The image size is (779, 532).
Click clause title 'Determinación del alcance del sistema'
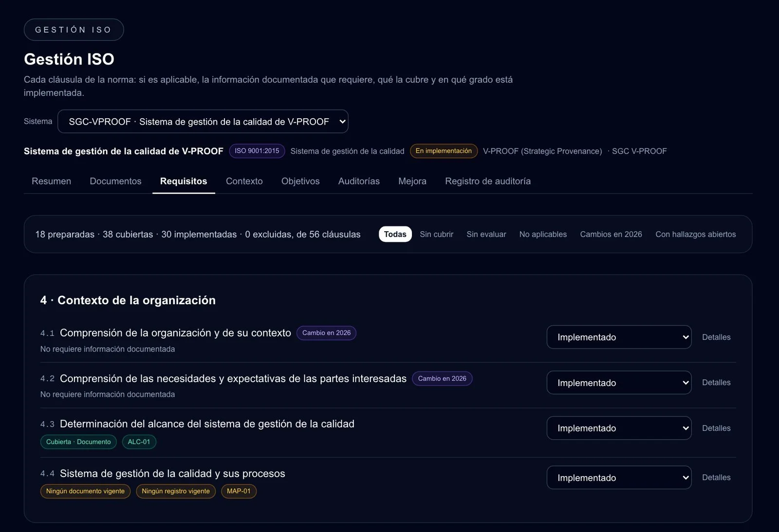pos(207,424)
